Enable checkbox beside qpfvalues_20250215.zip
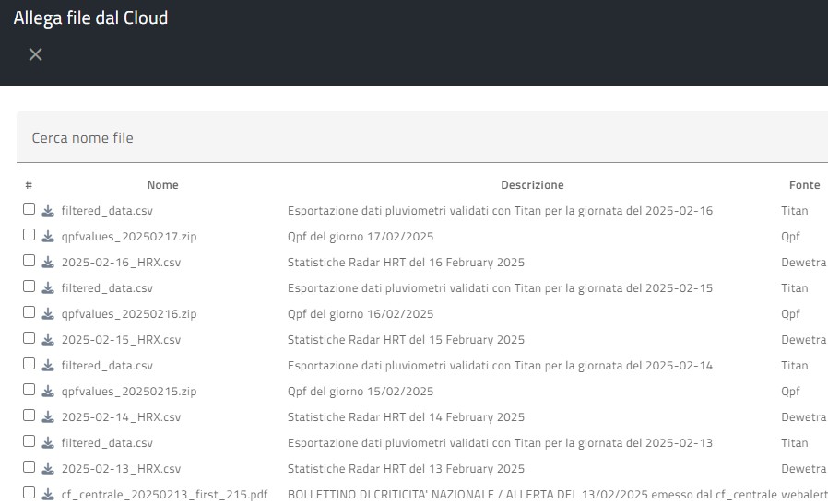 29,391
